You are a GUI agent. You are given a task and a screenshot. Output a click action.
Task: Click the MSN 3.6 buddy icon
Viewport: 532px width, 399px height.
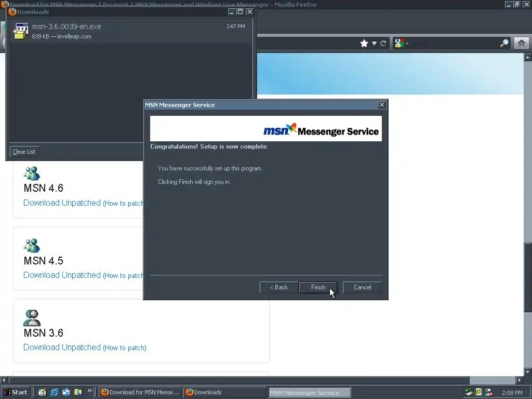point(32,318)
